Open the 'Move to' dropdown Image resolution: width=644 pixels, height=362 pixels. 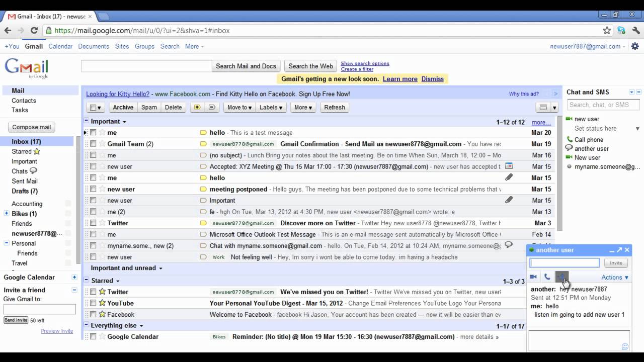click(x=239, y=107)
